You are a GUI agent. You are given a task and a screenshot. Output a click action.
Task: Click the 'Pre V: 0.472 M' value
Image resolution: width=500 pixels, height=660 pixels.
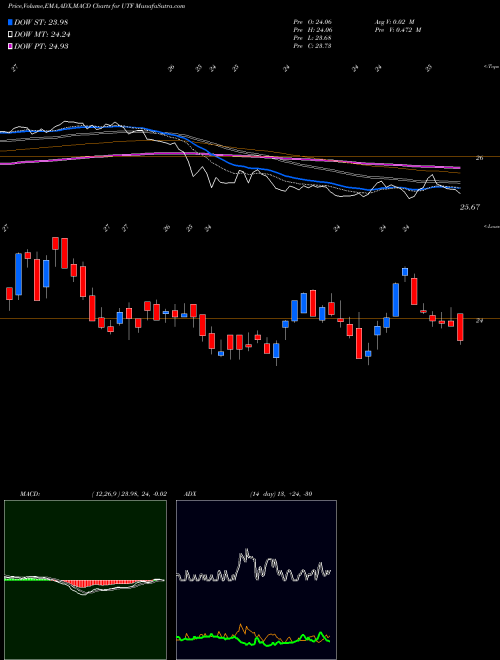click(397, 30)
